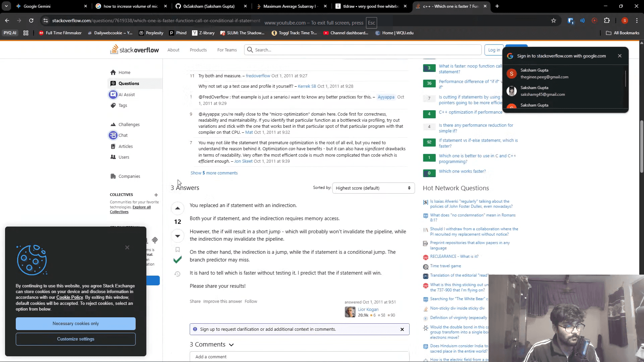The width and height of the screenshot is (644, 362).
Task: Upvote the top answer
Action: pyautogui.click(x=178, y=208)
